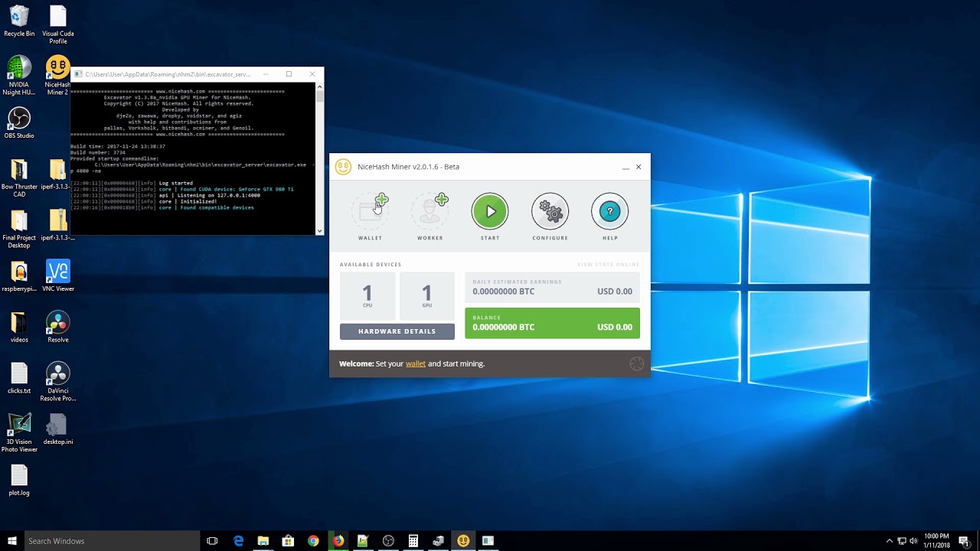Click the status icon in the welcome bar

(x=636, y=364)
